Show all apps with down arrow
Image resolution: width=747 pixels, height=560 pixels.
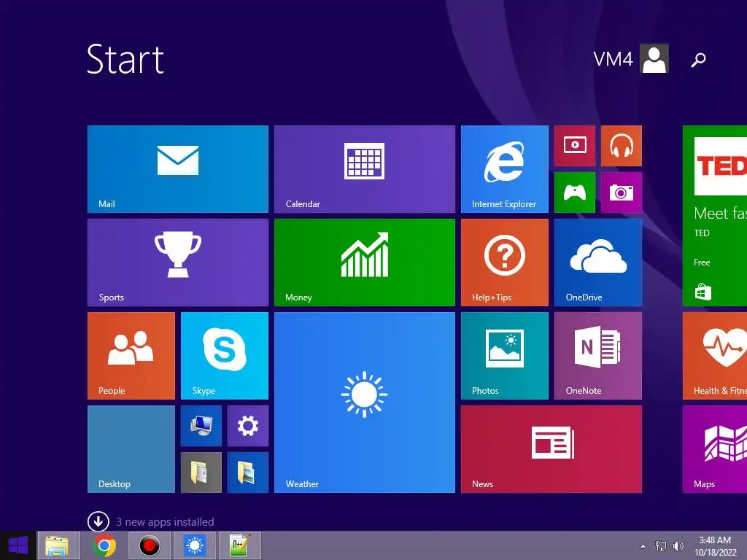(98, 521)
